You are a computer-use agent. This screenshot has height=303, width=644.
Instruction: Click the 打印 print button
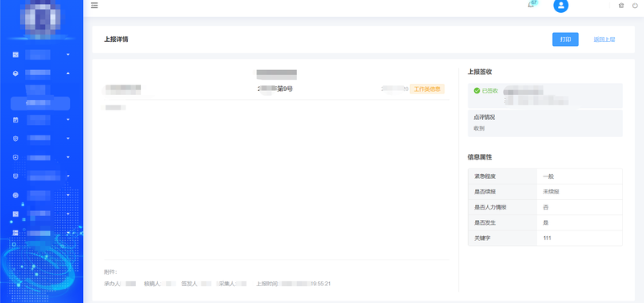(565, 39)
